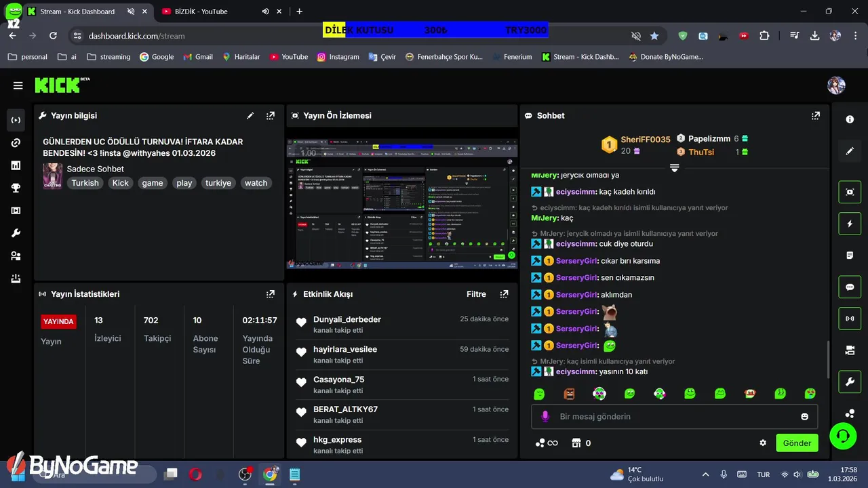The image size is (868, 488).
Task: Pop out the Sohbet chat panel
Action: [816, 116]
